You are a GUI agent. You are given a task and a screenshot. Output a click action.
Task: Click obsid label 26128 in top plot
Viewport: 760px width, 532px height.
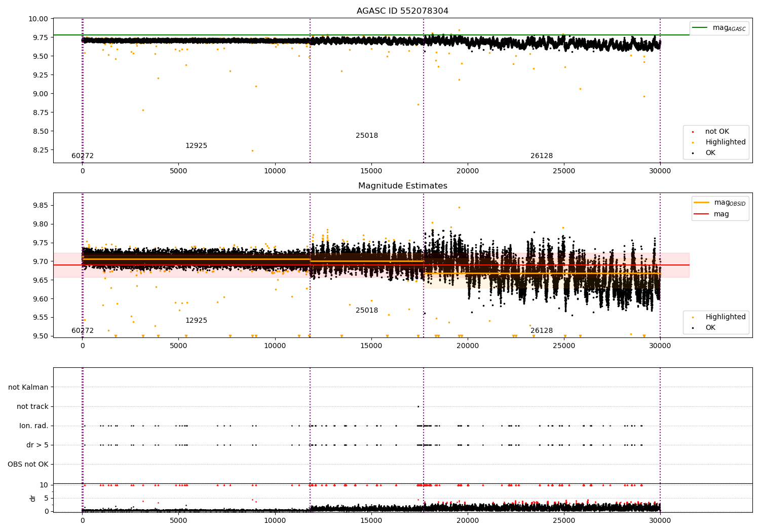(542, 156)
